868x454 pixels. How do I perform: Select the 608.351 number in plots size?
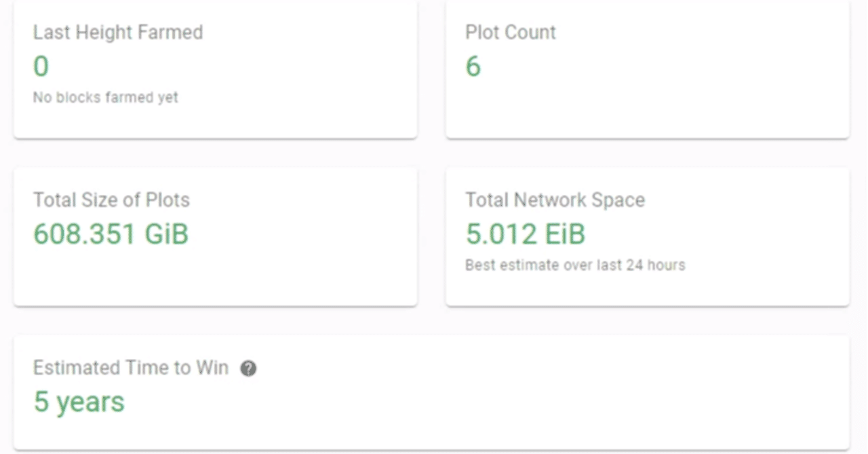pos(85,234)
